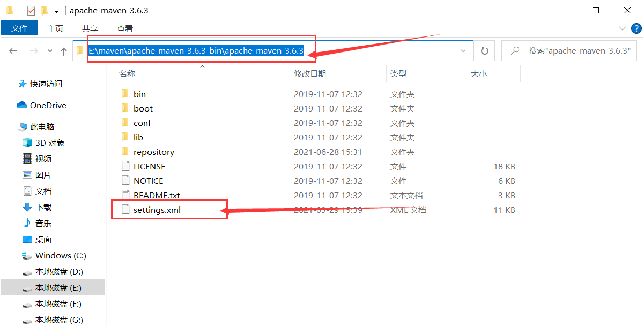Select the conf folder icon

pyautogui.click(x=125, y=123)
